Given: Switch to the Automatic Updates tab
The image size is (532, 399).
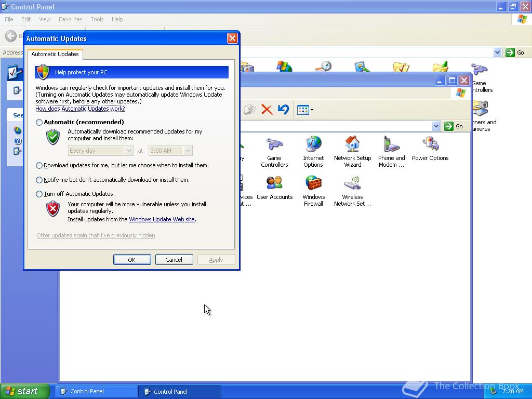Looking at the screenshot, I should click(55, 54).
